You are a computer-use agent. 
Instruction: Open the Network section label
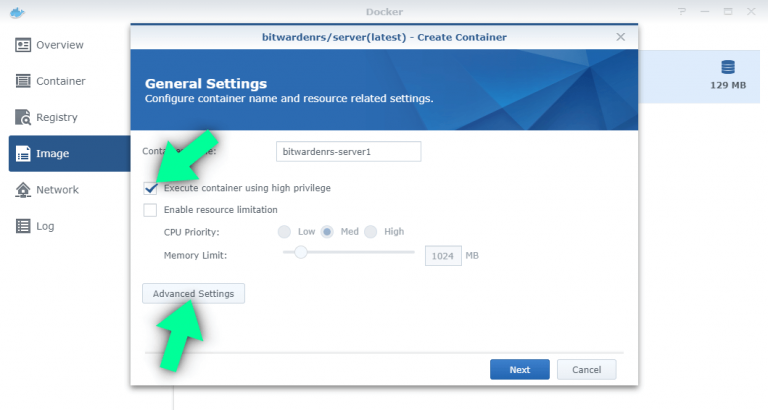click(57, 190)
